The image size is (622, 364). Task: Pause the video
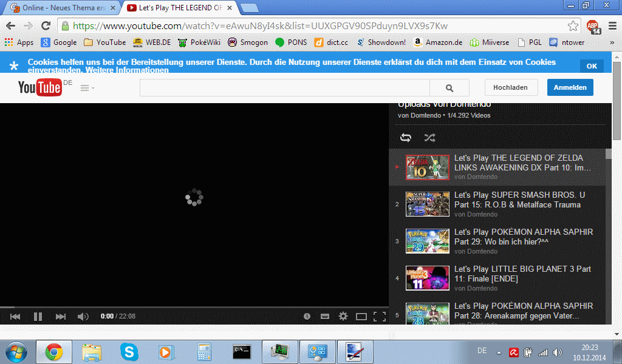coord(38,316)
